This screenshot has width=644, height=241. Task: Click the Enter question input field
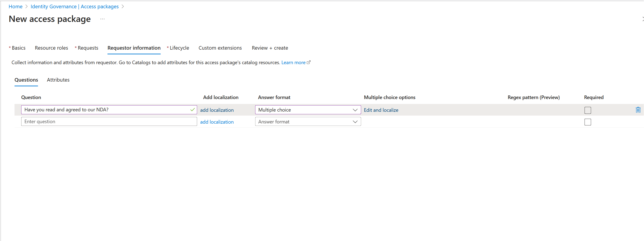point(109,122)
